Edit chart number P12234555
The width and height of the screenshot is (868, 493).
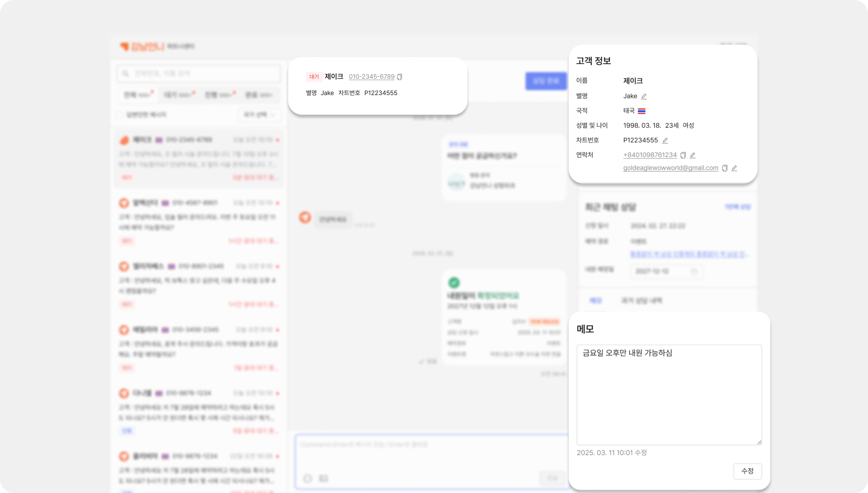(665, 141)
